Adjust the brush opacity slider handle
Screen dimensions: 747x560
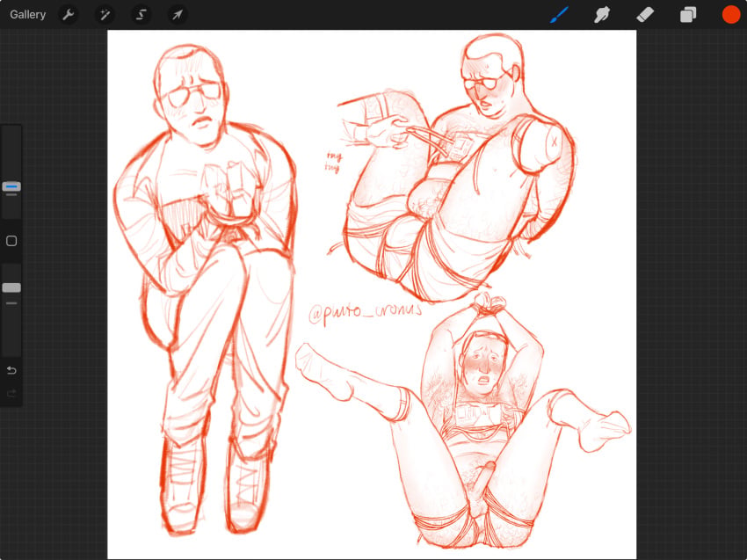(x=11, y=287)
